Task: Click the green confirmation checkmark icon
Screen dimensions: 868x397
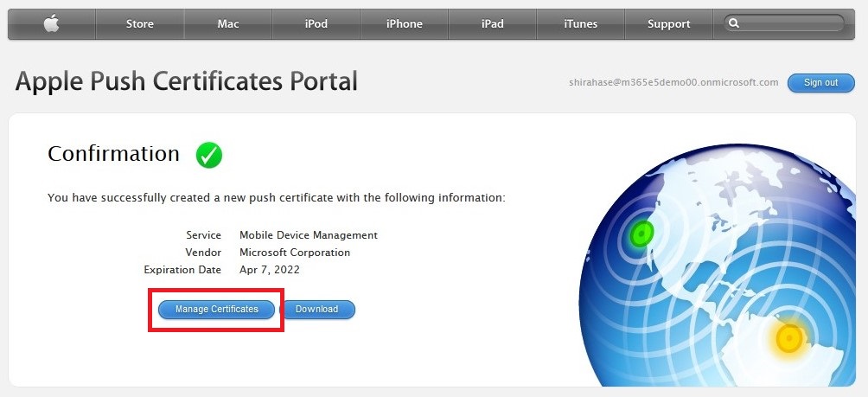Action: [x=209, y=155]
